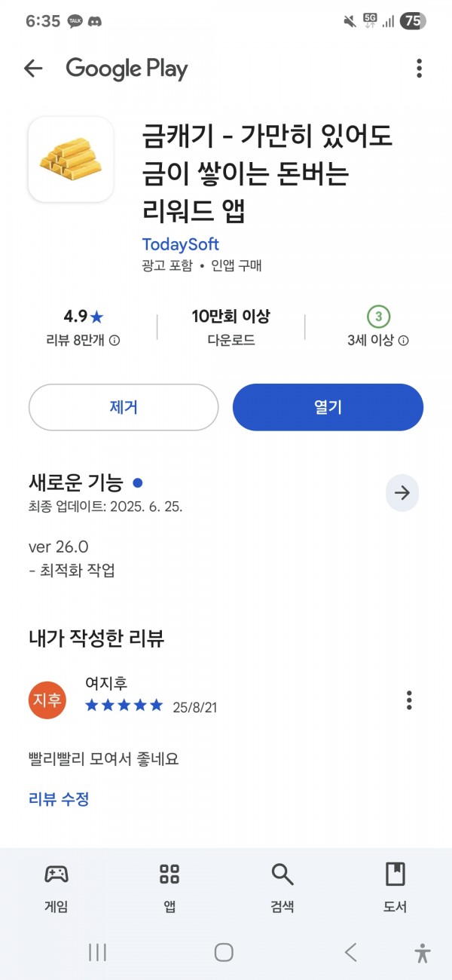The image size is (452, 980).
Task: Tap the gold bars app icon
Action: [71, 159]
